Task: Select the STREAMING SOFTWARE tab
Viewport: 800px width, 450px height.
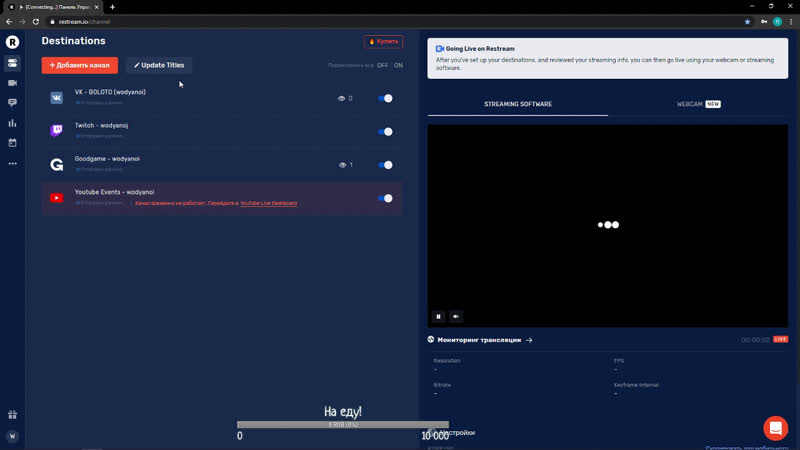Action: click(x=517, y=104)
